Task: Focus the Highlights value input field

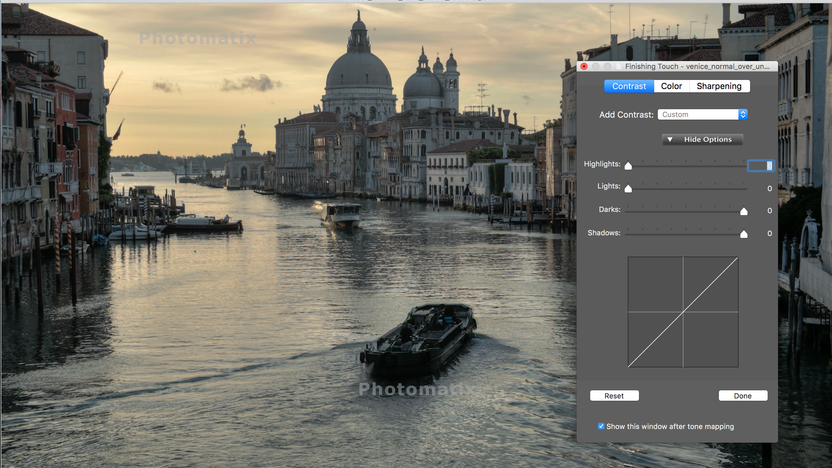Action: [x=761, y=166]
